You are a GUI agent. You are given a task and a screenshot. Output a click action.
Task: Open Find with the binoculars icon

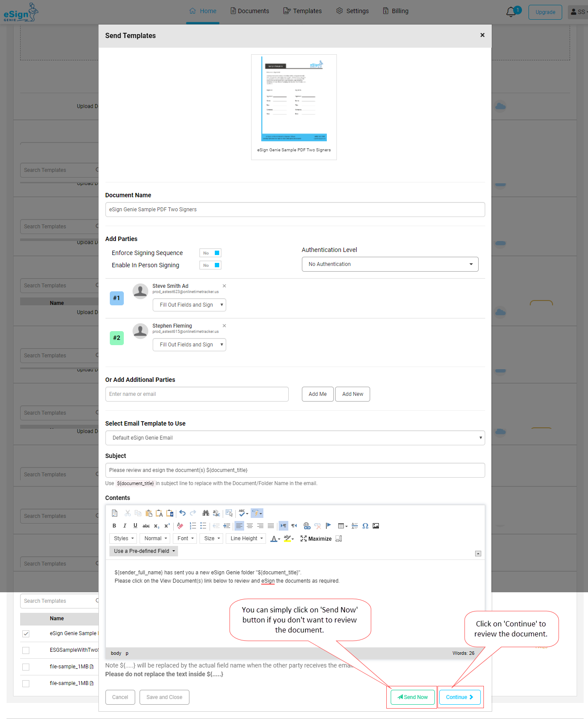(x=206, y=513)
